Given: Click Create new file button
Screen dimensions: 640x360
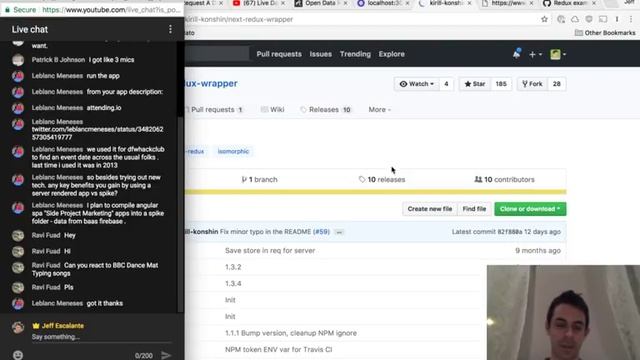Looking at the screenshot, I should (430, 209).
